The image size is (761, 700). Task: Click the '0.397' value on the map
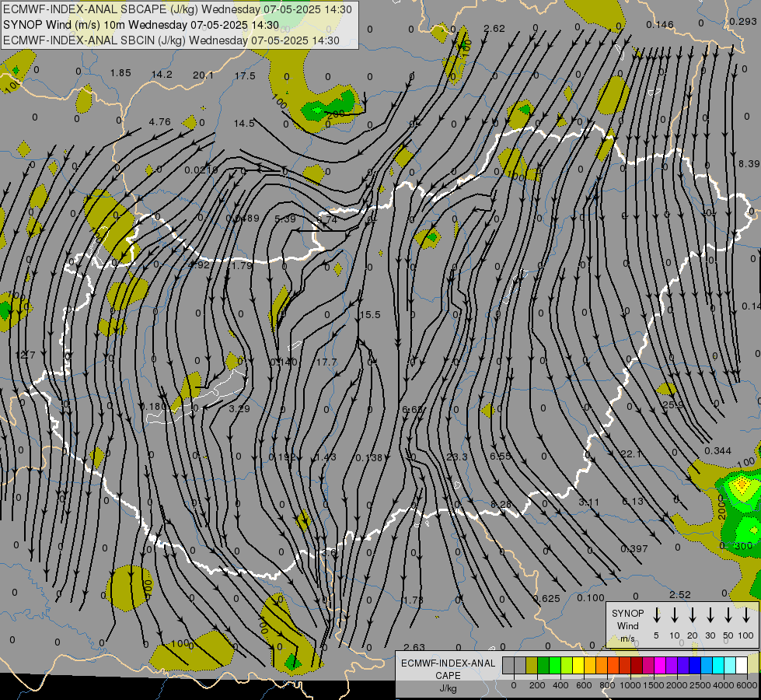(x=634, y=548)
